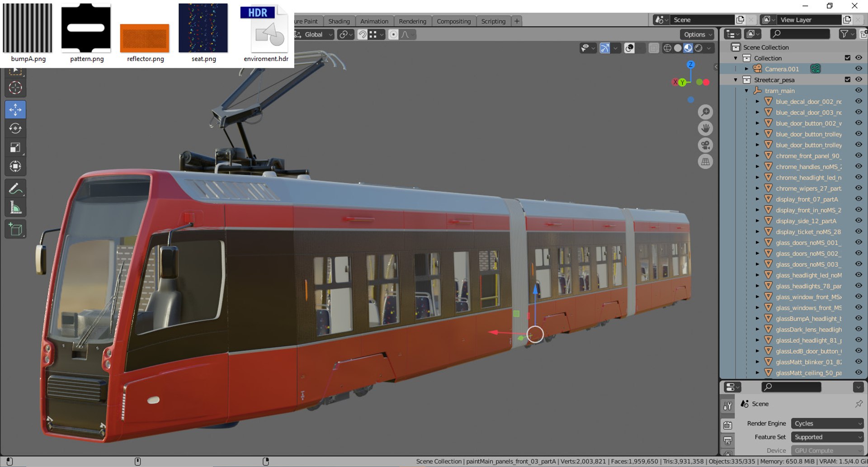This screenshot has height=467, width=868.
Task: Click the properties search field
Action: (791, 387)
